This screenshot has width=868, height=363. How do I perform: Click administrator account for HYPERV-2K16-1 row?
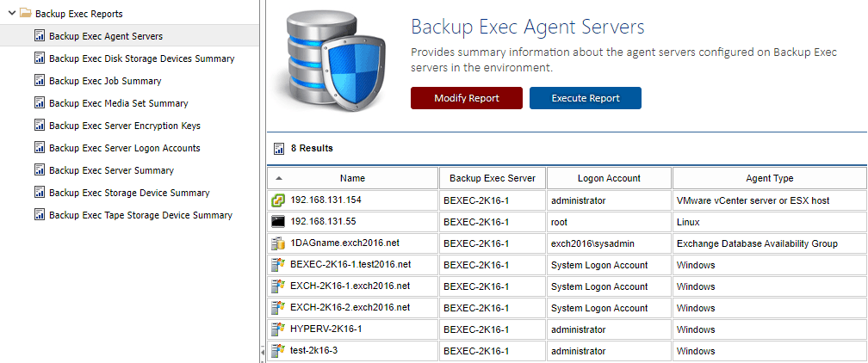609,330
